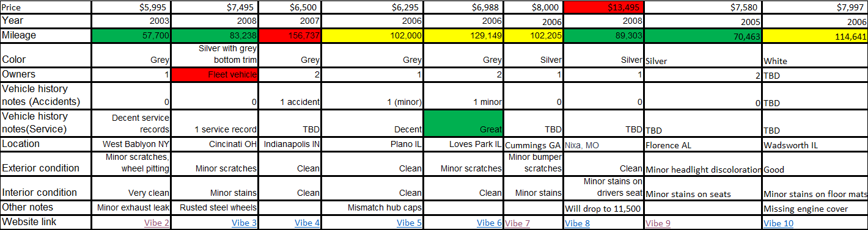Follow the Vibe 8 link
Viewport: 868px width, 230px height.
[x=577, y=223]
